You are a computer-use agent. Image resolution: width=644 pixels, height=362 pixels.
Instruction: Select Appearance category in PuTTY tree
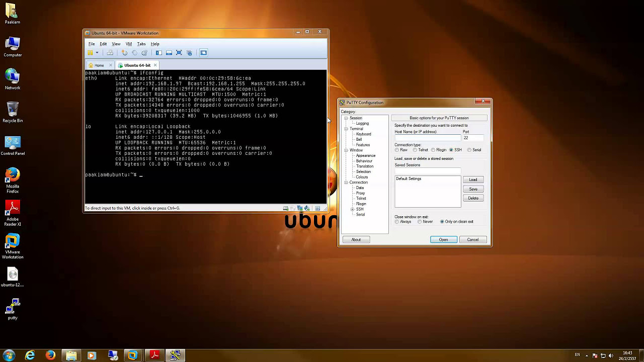pos(366,156)
